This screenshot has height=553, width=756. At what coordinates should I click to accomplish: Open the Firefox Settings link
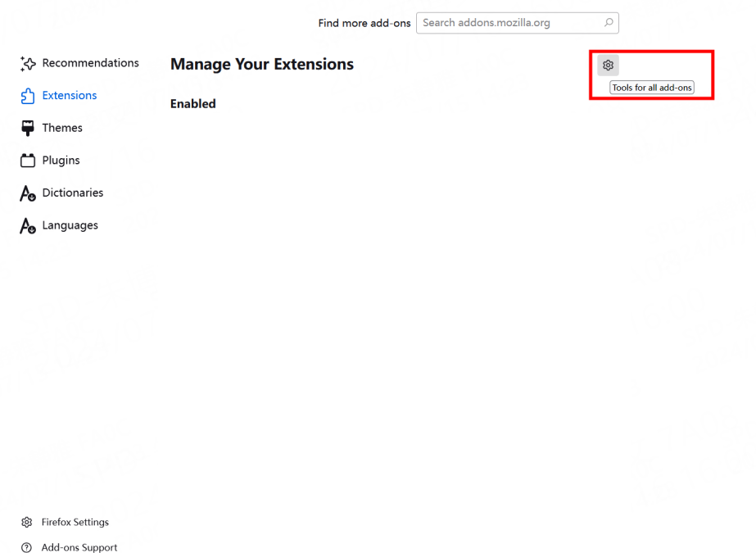[x=75, y=523]
